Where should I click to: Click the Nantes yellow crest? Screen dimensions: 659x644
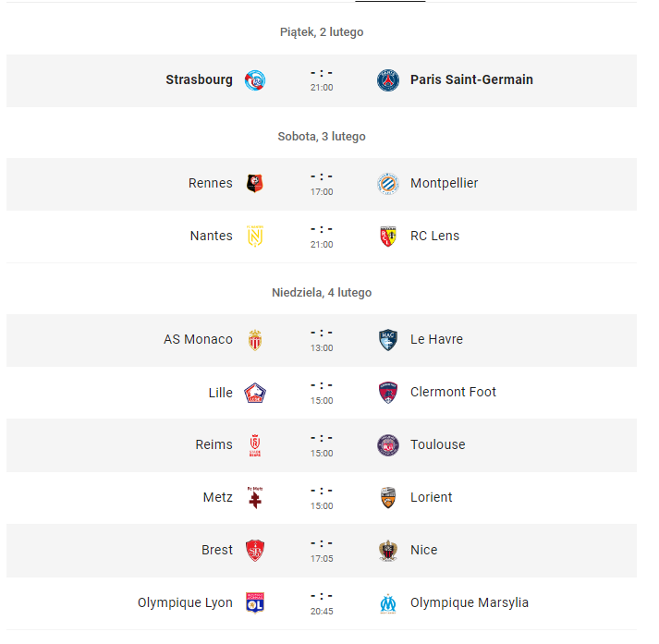pyautogui.click(x=255, y=237)
